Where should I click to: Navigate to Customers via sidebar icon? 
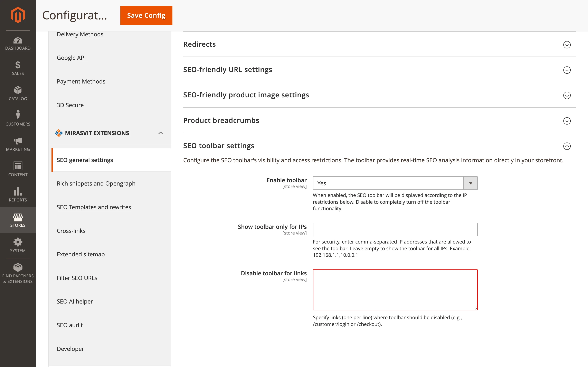click(18, 118)
